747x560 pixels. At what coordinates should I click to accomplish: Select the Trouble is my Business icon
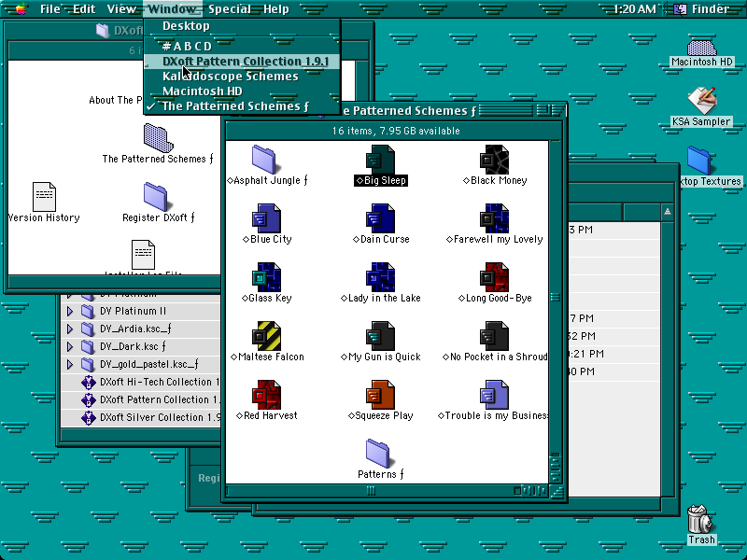pyautogui.click(x=494, y=395)
